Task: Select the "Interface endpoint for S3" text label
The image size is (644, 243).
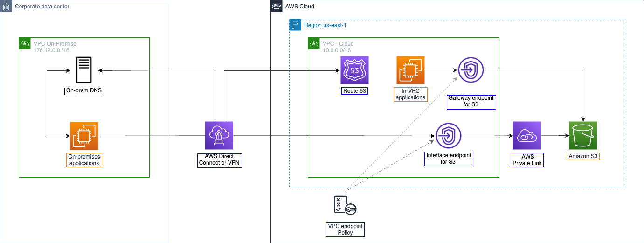Action: coord(448,159)
